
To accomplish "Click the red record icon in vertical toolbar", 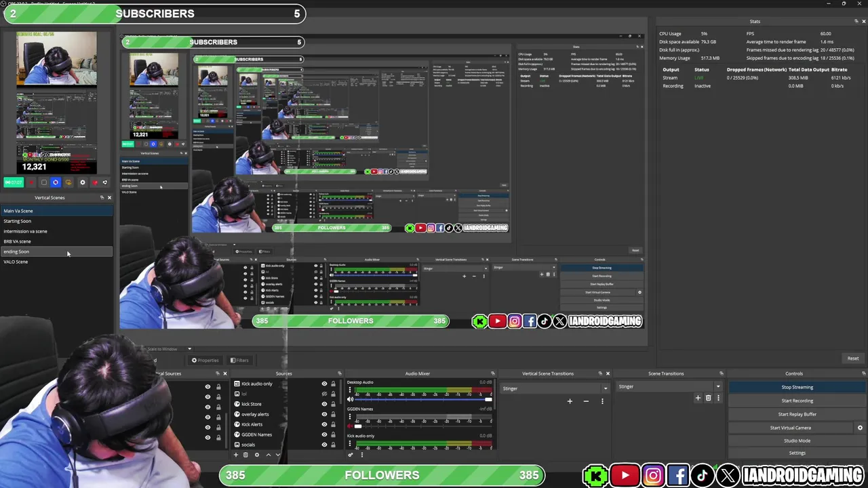I will tap(31, 182).
